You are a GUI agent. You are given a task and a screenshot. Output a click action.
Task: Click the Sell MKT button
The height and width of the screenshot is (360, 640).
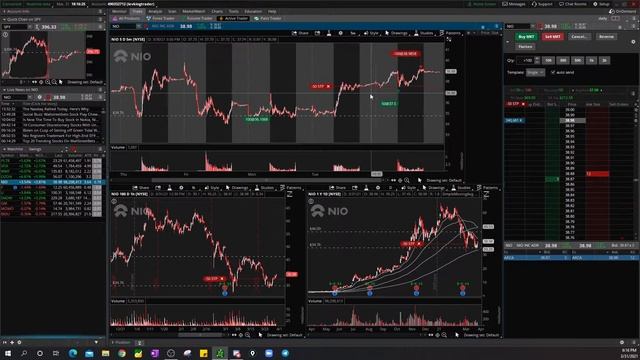click(x=553, y=37)
